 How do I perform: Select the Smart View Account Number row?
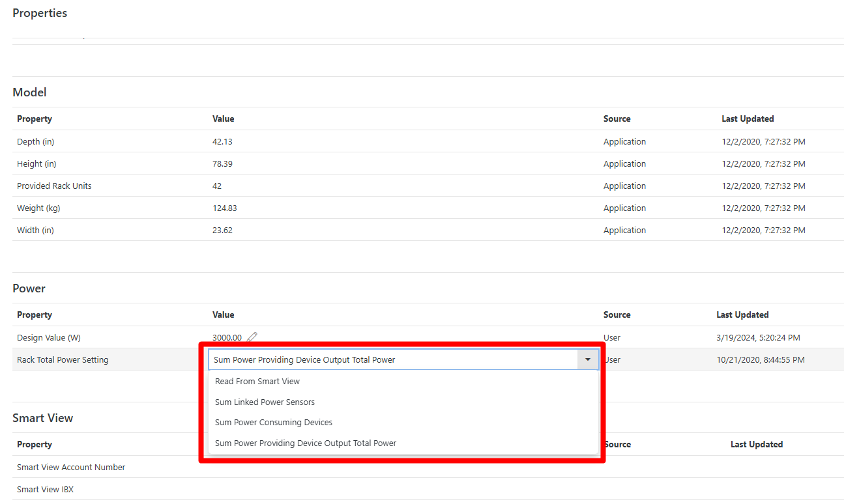[x=71, y=468]
